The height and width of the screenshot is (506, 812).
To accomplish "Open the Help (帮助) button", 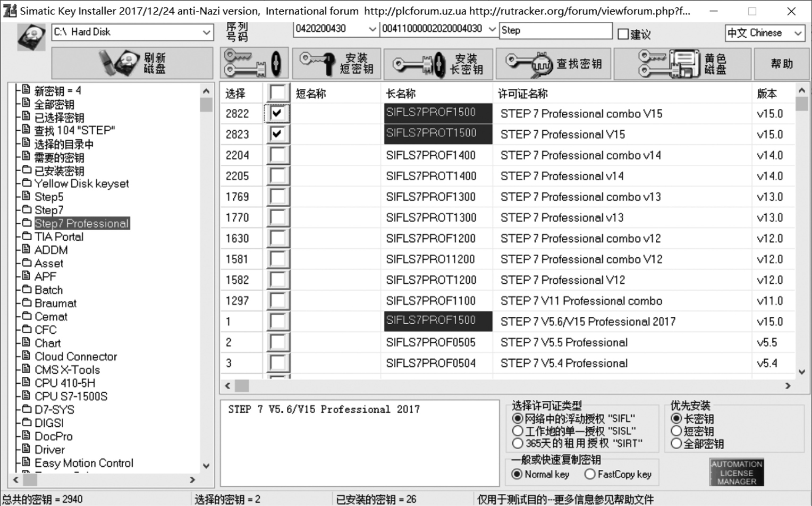I will (x=782, y=63).
